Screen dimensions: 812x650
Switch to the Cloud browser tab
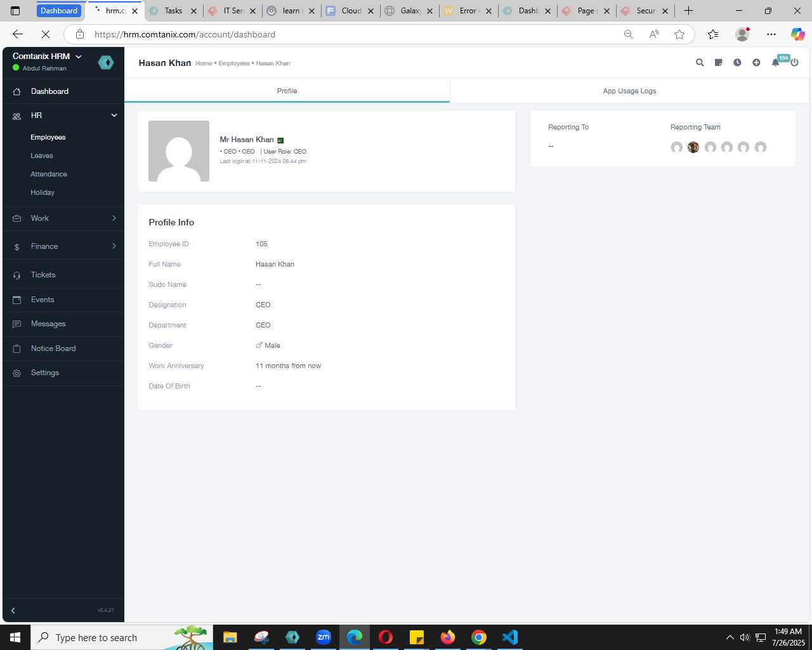coord(351,11)
